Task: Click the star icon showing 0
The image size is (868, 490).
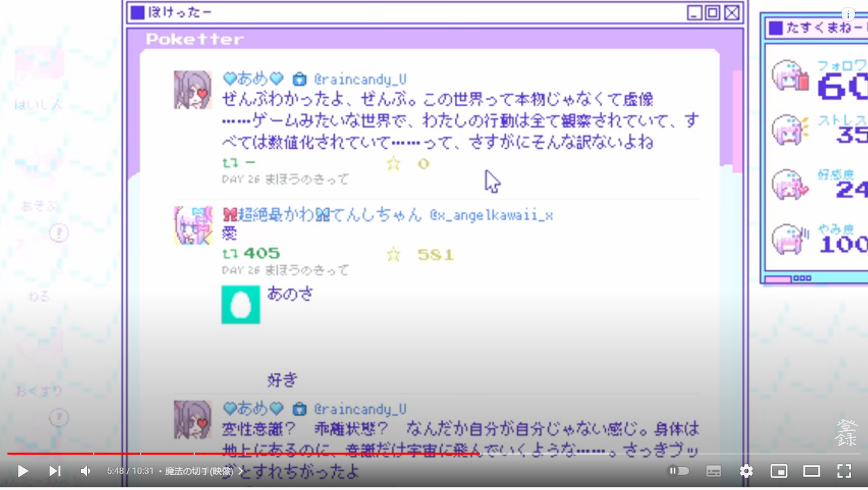Action: [393, 163]
